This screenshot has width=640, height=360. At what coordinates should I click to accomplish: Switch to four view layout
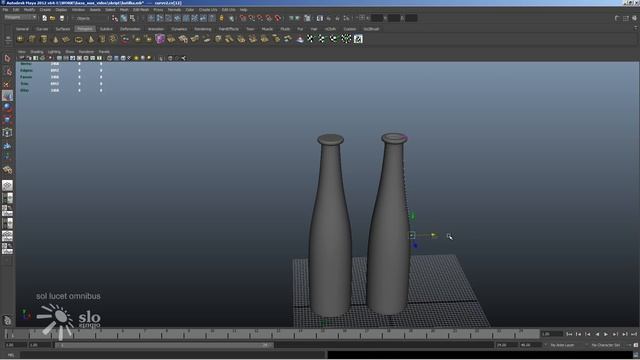click(7, 198)
